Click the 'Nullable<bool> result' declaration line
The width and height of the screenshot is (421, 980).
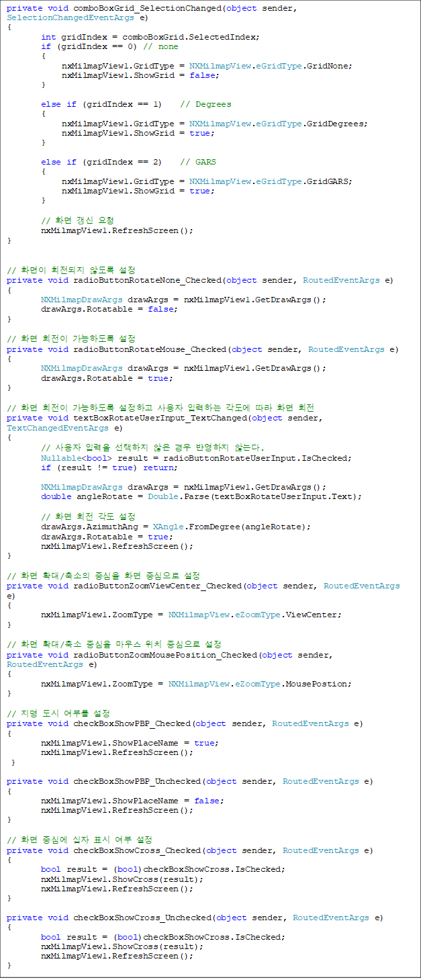[x=196, y=458]
